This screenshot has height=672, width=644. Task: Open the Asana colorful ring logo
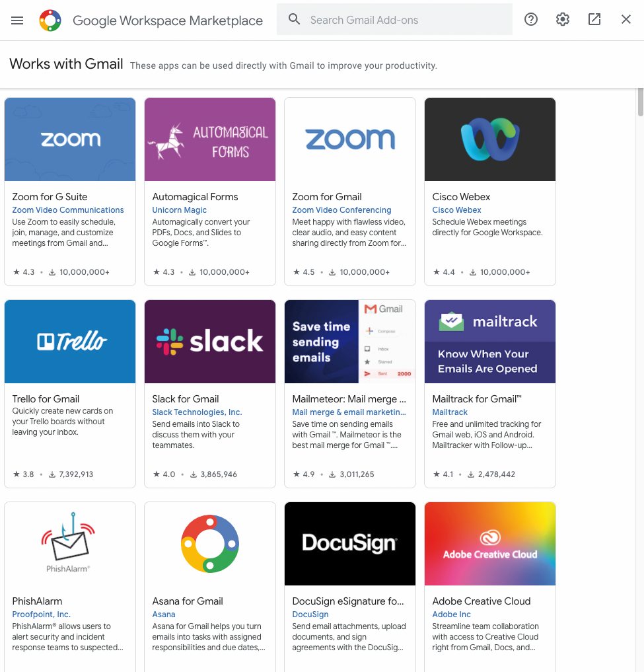[210, 544]
